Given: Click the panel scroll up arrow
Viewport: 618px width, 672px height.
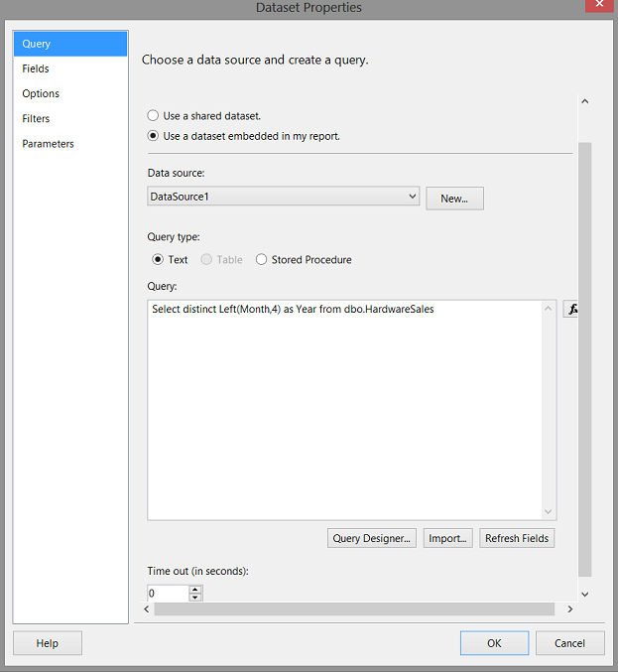Looking at the screenshot, I should [x=584, y=101].
